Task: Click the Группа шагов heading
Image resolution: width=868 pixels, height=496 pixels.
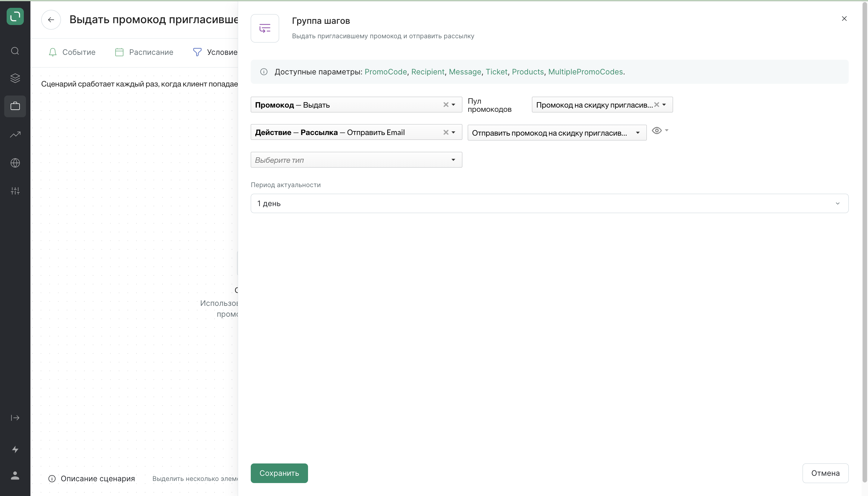Action: [x=321, y=21]
